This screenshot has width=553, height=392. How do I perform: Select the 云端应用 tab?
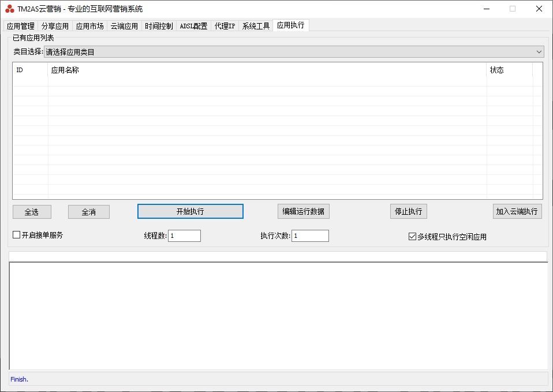[x=124, y=26]
